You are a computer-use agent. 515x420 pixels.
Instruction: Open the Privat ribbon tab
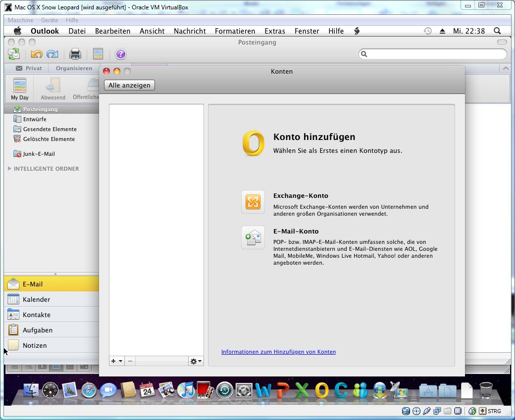(x=29, y=68)
